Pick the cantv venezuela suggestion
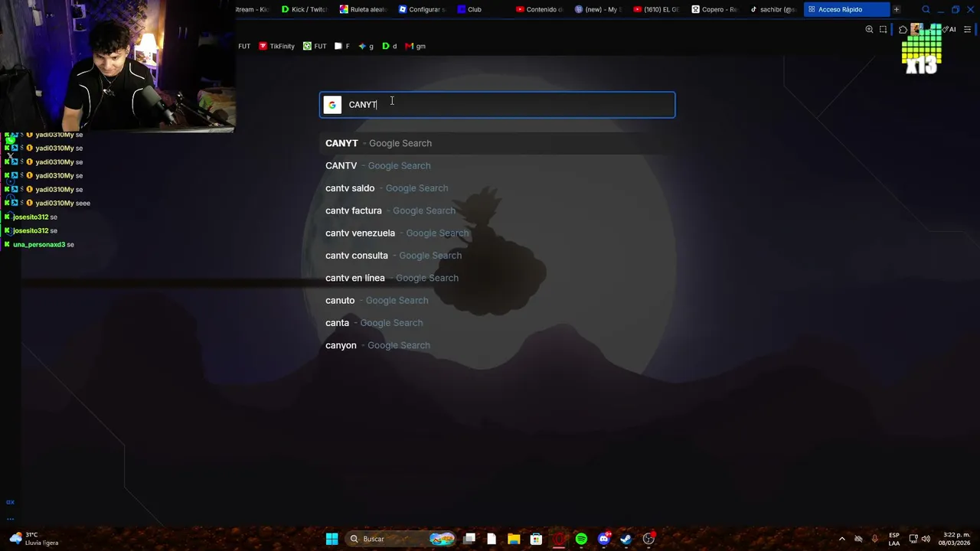 pyautogui.click(x=497, y=233)
